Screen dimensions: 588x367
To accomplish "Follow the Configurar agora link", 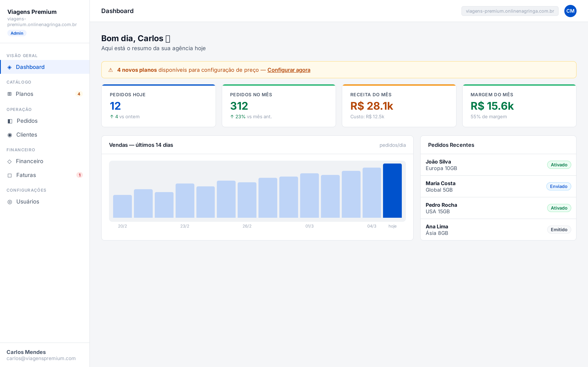I will 289,70.
